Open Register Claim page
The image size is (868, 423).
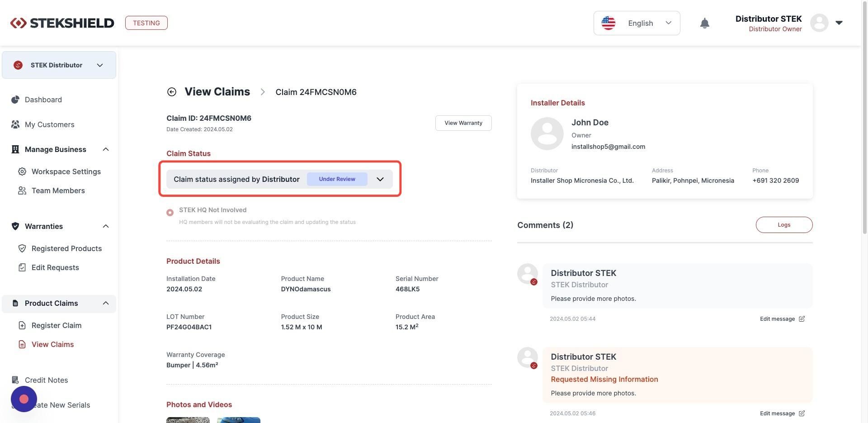(57, 325)
